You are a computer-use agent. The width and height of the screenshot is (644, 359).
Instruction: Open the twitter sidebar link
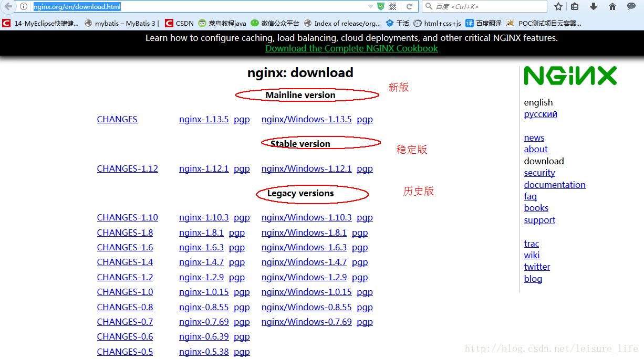coord(537,267)
